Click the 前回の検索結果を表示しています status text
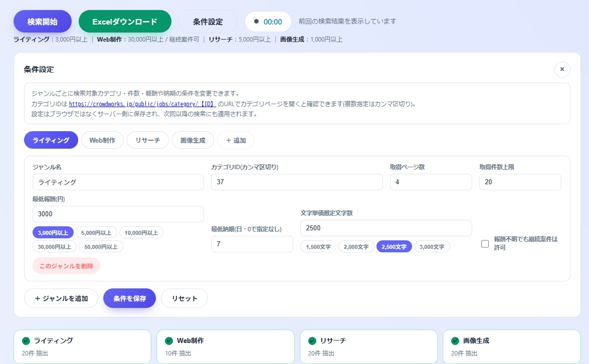This screenshot has width=589, height=364. pos(347,22)
